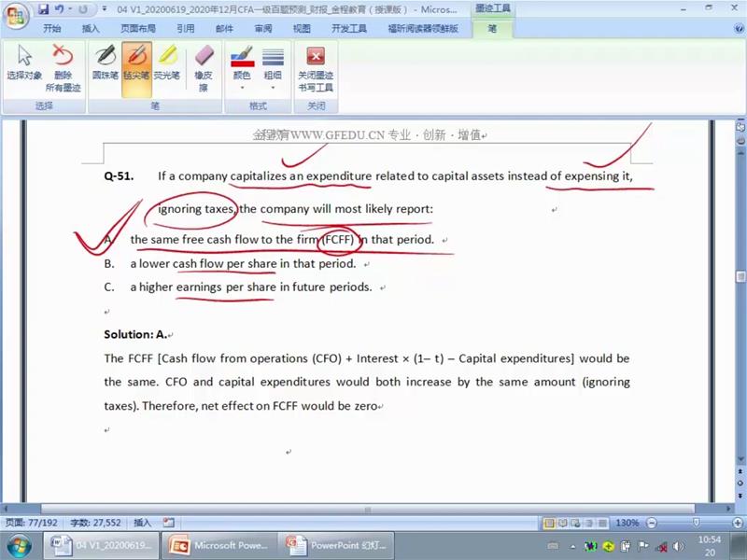This screenshot has width=747, height=560.
Task: Select the 毡尖笔 felt-tip pen
Action: click(x=136, y=69)
